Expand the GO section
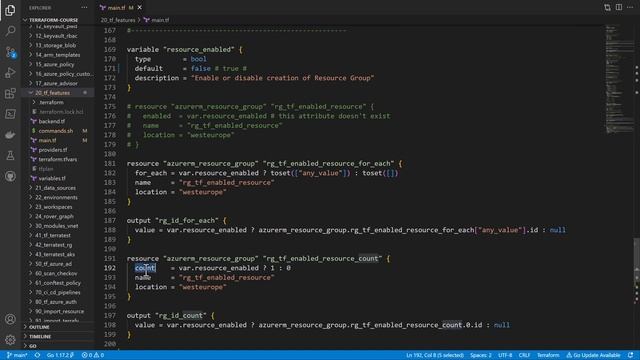640x360 pixels. coord(33,346)
